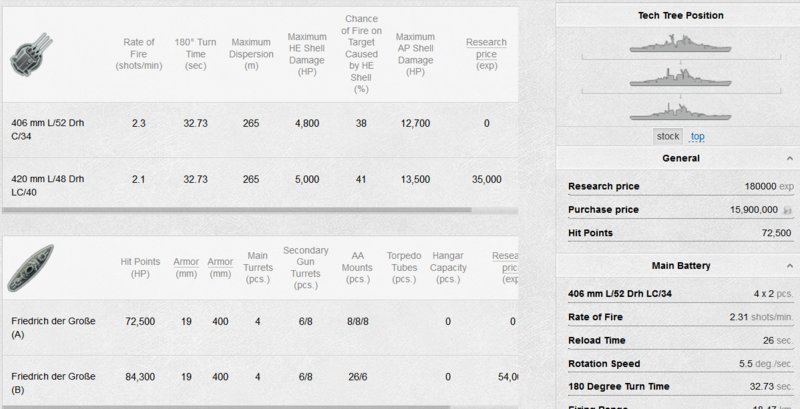
Task: Collapse the General section
Action: pyautogui.click(x=788, y=159)
